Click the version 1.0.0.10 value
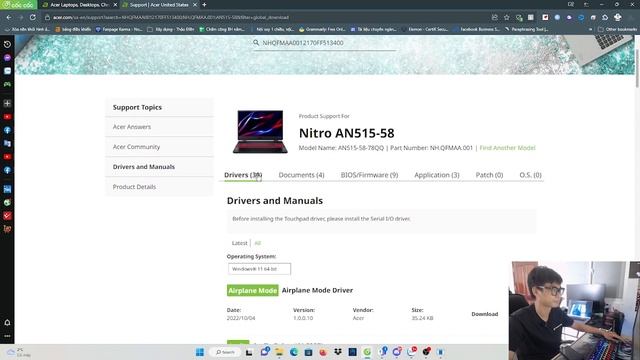This screenshot has width=640, height=360. [303, 318]
